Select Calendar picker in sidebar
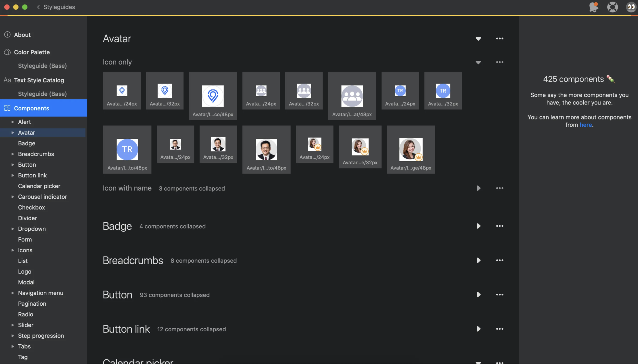Screen dimensions: 638x364 (39, 186)
